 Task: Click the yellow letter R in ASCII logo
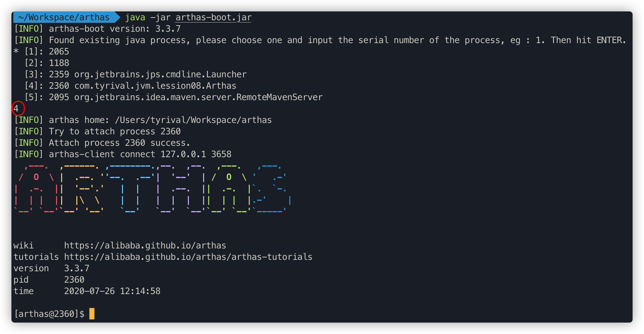pyautogui.click(x=82, y=189)
